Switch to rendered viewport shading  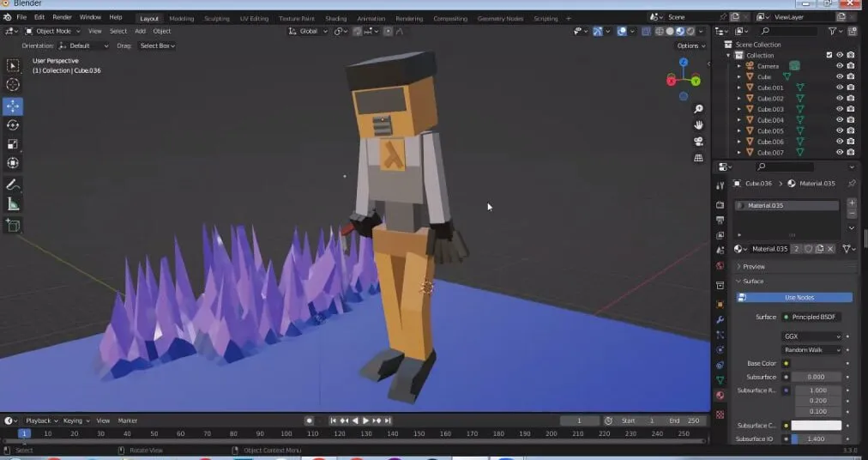tap(690, 32)
